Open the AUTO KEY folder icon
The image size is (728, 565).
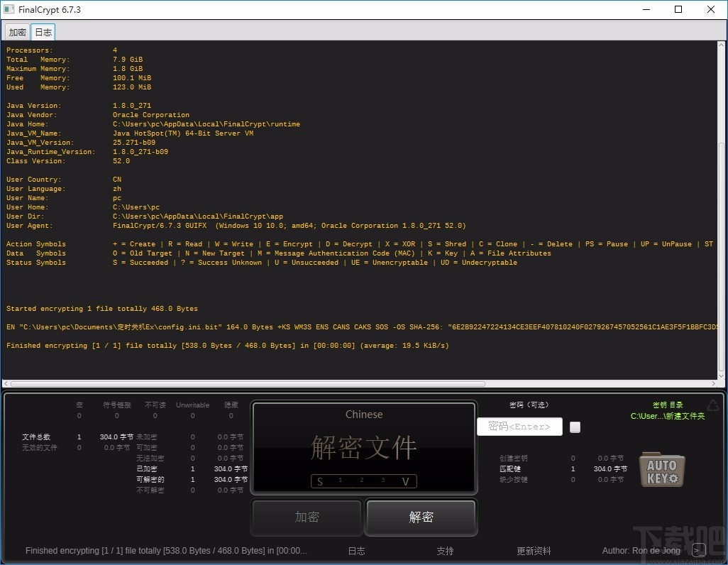click(x=661, y=469)
